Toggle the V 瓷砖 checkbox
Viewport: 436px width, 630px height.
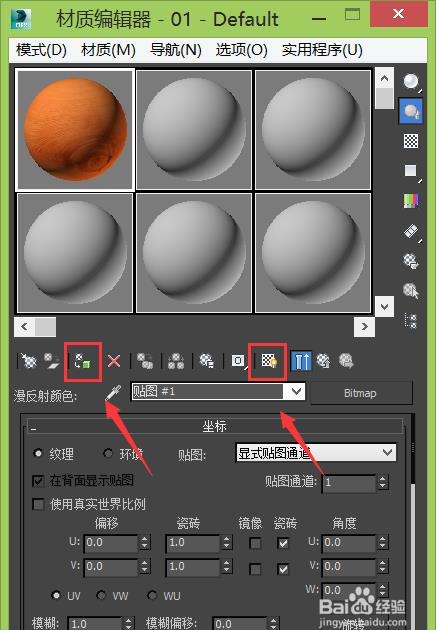(283, 569)
